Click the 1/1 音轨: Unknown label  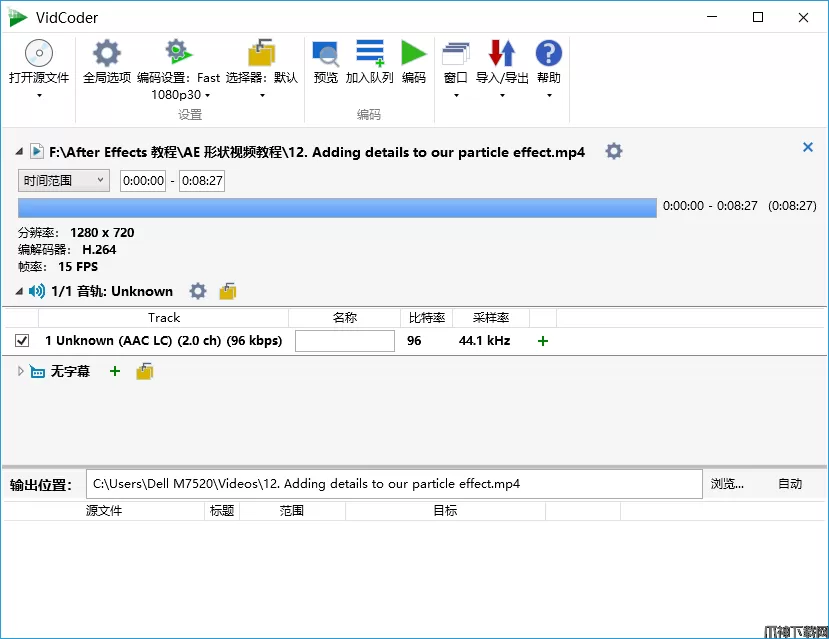pos(112,291)
